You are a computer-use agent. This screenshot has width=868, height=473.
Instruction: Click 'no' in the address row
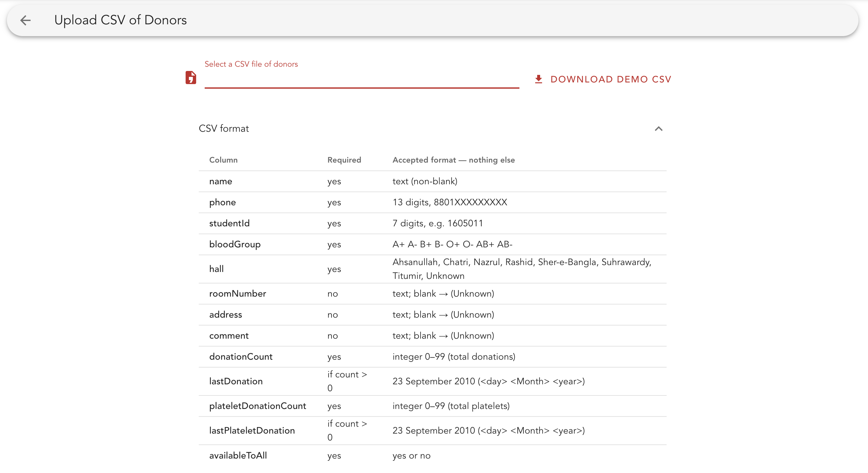tap(332, 315)
